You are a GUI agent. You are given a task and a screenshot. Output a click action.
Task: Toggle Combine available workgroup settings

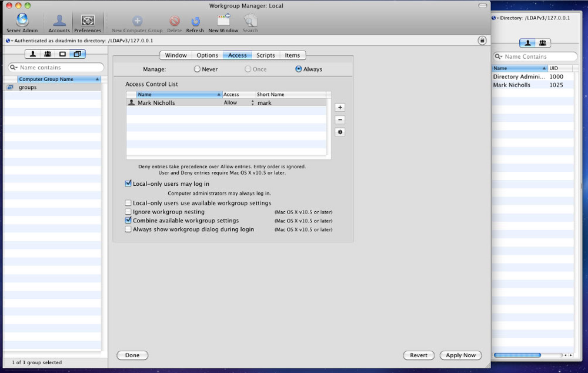click(128, 220)
